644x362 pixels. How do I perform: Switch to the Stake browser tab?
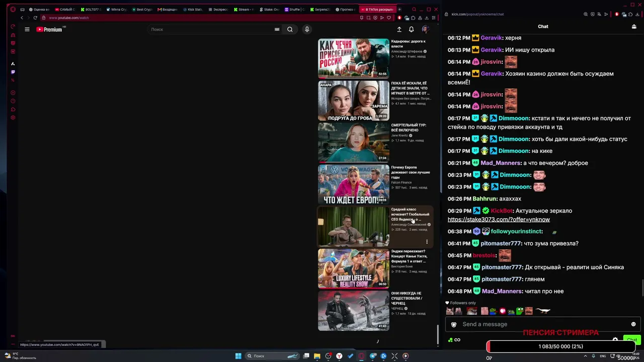[x=269, y=10]
